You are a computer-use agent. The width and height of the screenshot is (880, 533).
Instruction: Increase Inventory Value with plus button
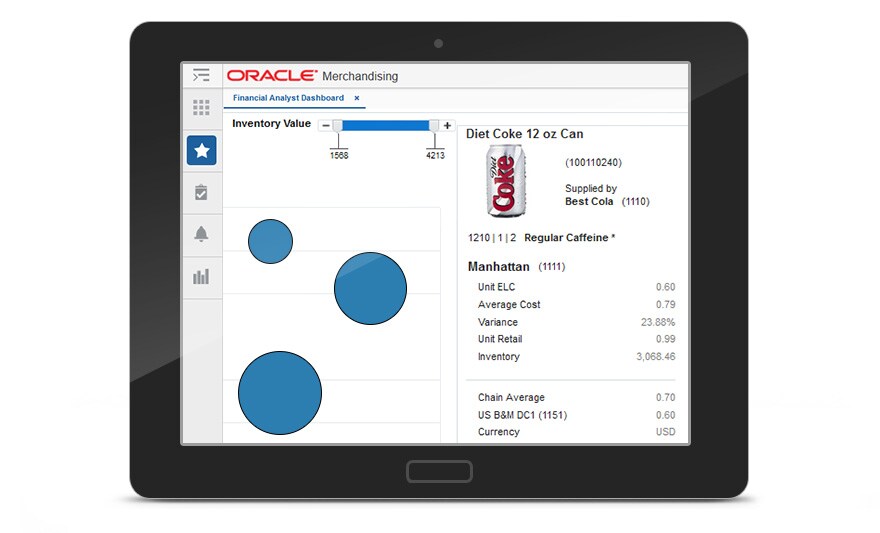447,126
